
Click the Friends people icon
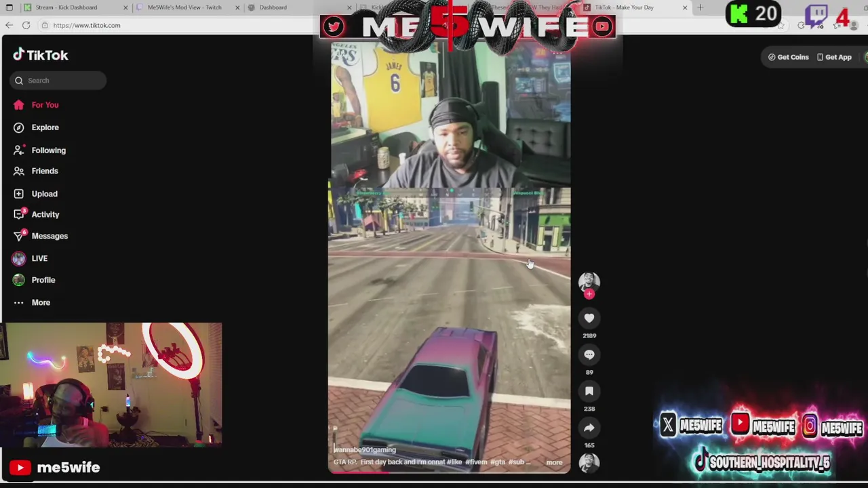click(x=18, y=171)
